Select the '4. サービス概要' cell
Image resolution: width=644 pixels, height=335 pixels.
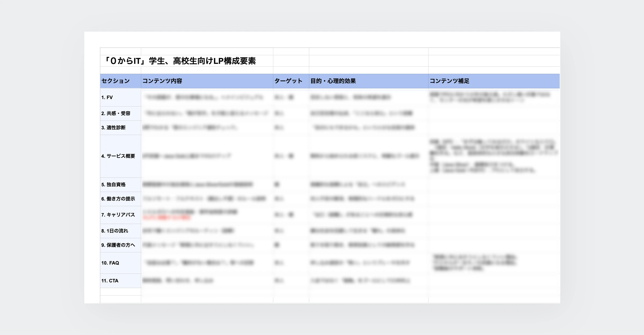tap(120, 156)
